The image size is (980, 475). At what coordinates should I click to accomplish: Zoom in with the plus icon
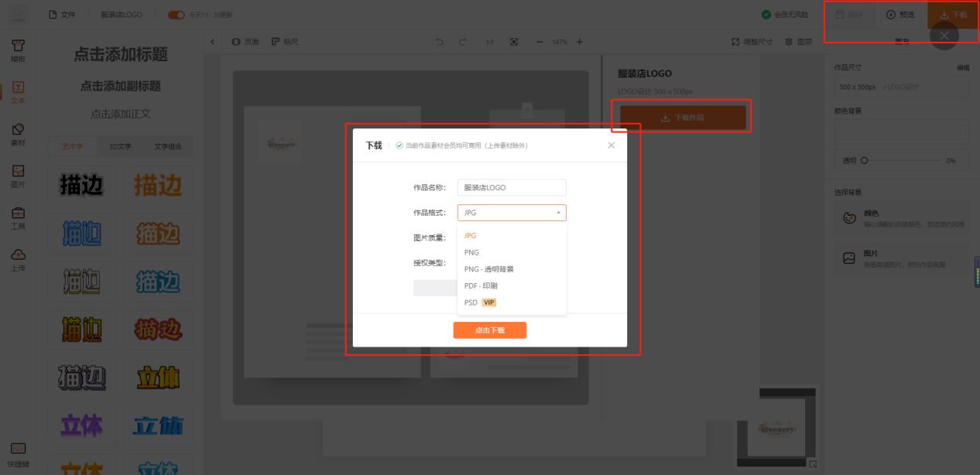click(x=579, y=42)
